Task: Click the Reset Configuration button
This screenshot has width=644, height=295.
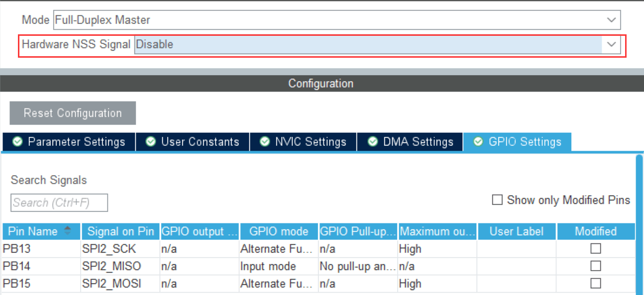Action: [x=73, y=113]
